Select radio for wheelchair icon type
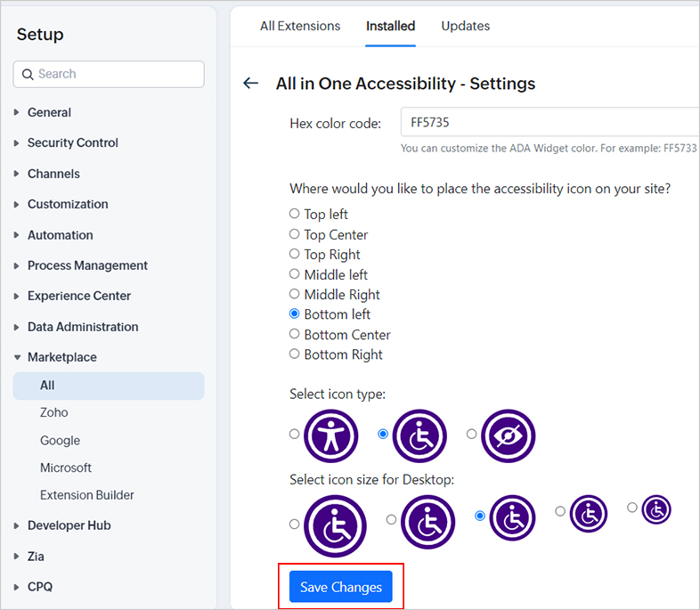Image resolution: width=700 pixels, height=610 pixels. point(383,434)
